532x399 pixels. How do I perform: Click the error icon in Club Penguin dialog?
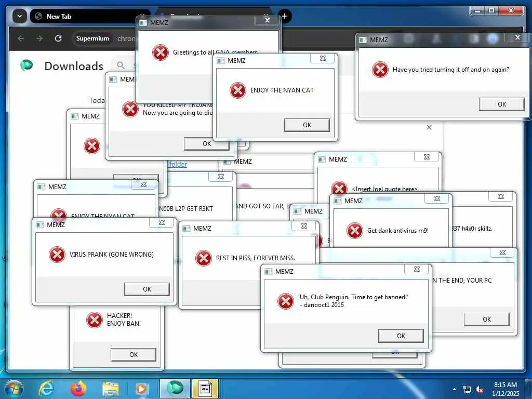(x=286, y=301)
